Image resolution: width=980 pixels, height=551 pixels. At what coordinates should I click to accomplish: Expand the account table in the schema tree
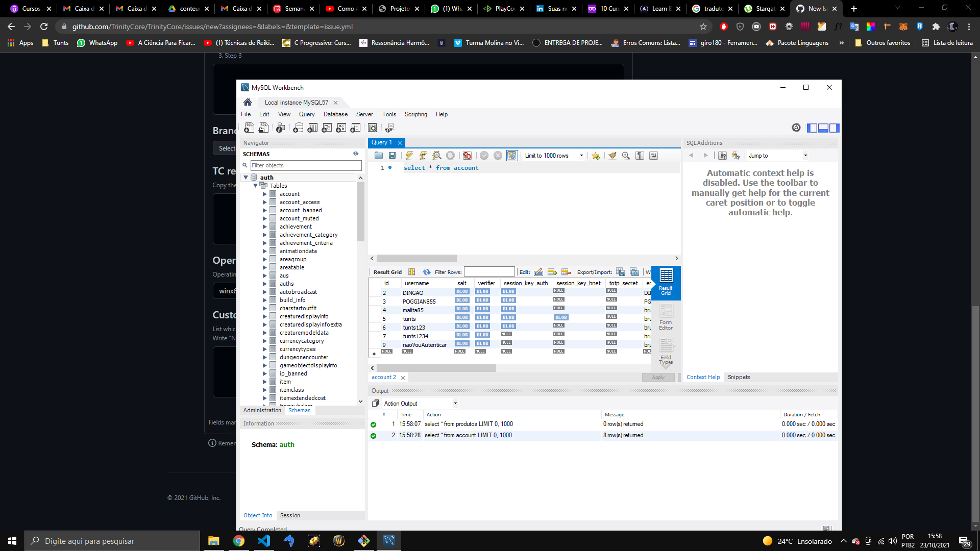click(265, 194)
